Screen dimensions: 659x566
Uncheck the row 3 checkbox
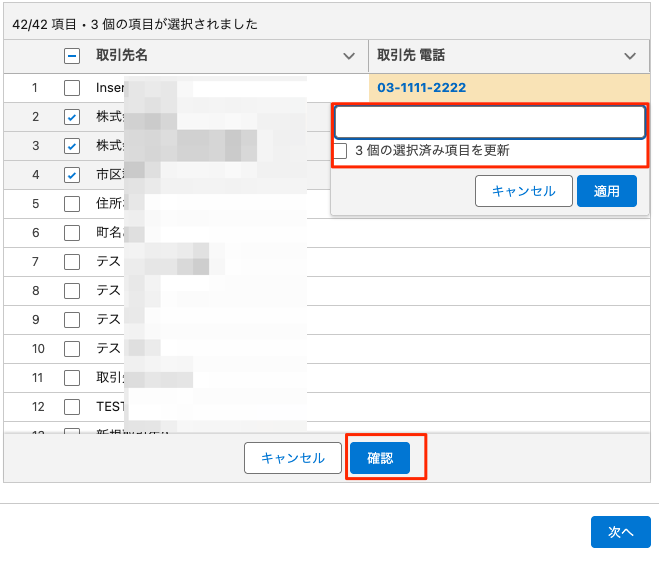point(72,146)
